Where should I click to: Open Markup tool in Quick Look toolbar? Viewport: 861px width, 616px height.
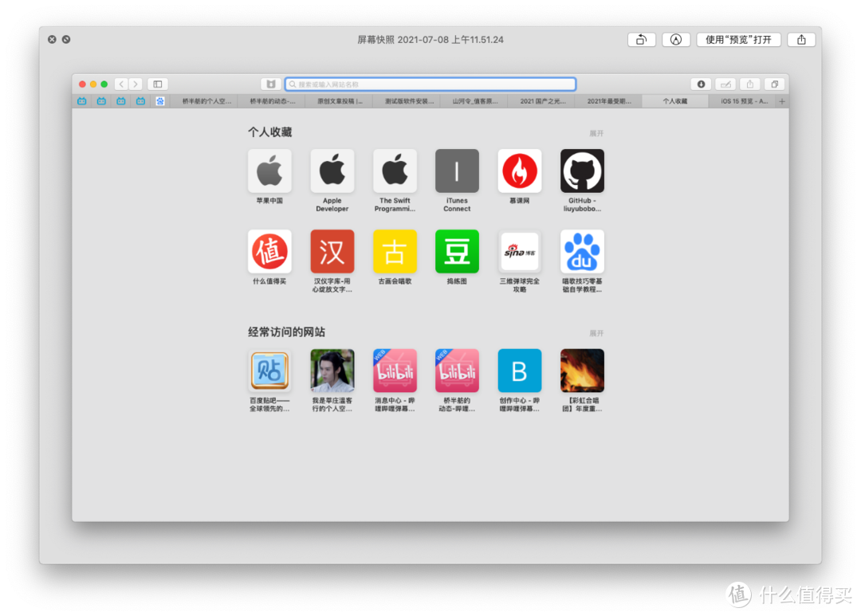coord(676,40)
